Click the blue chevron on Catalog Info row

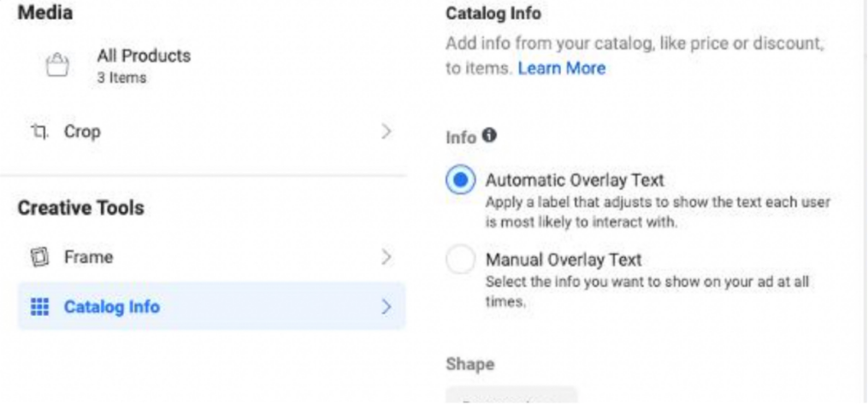387,307
